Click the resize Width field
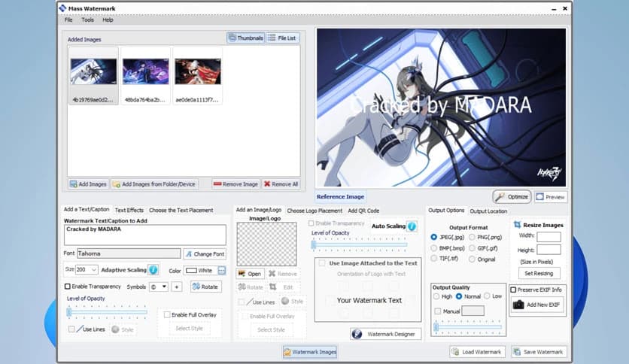The width and height of the screenshot is (629, 364). [x=548, y=236]
